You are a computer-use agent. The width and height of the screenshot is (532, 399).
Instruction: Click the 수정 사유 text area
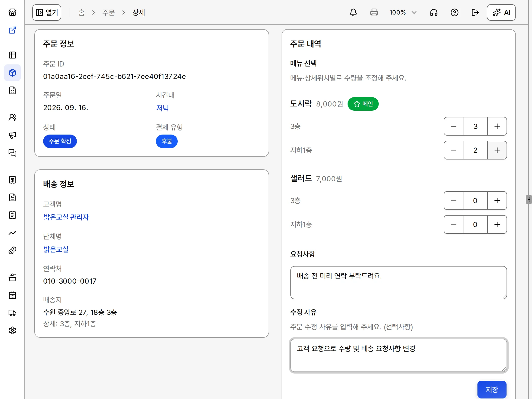398,355
